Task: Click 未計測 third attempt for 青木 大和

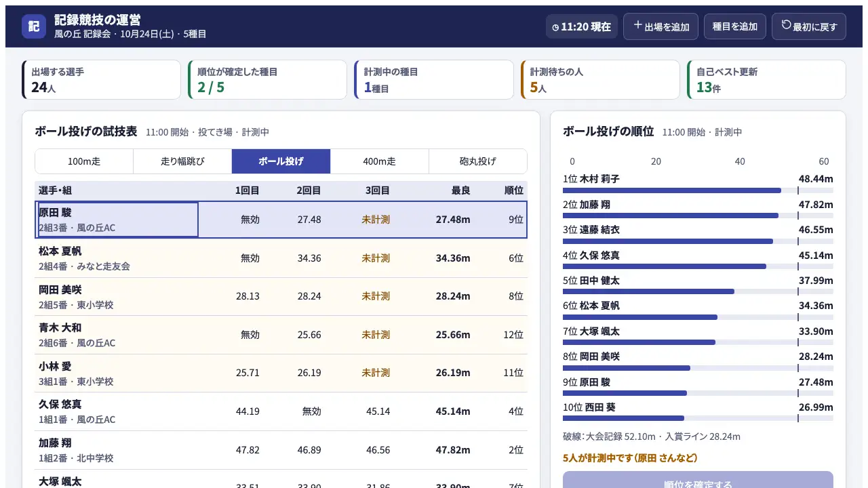Action: [376, 335]
